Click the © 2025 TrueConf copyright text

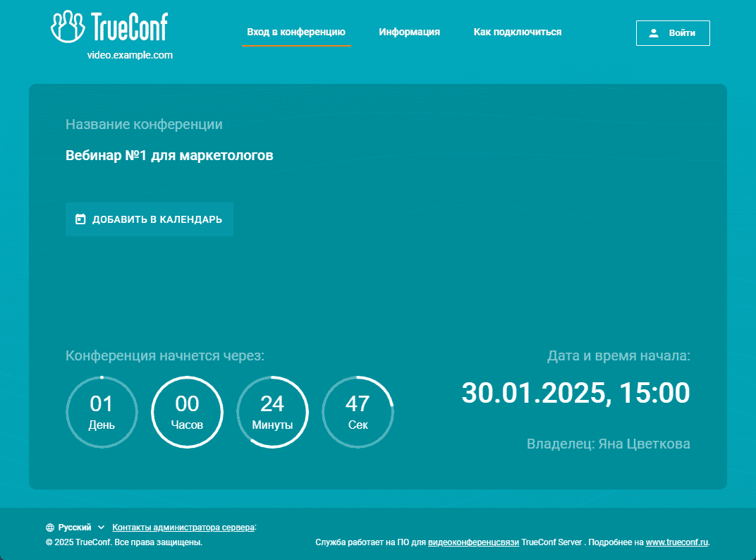tap(124, 542)
